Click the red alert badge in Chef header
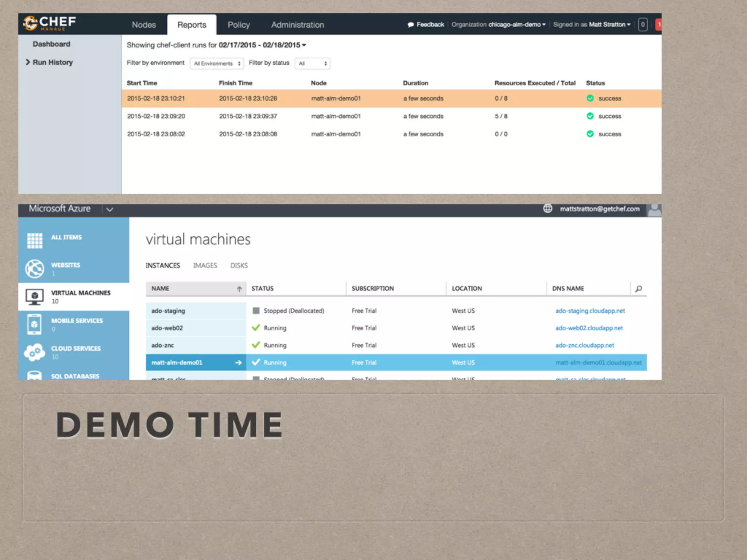This screenshot has width=747, height=560. click(x=659, y=25)
